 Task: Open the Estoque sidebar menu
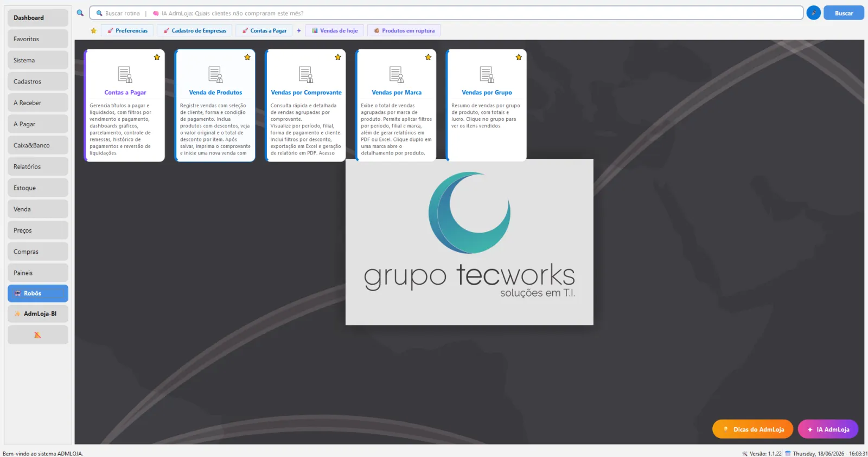38,188
